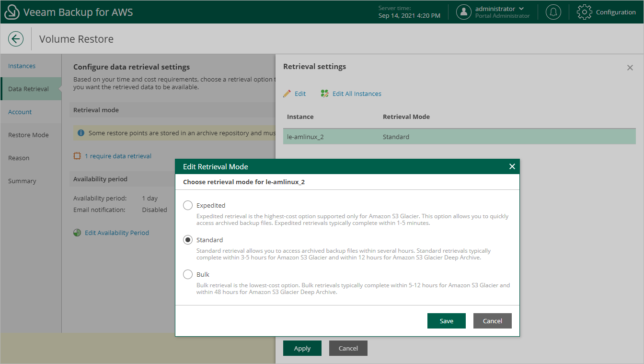Open Configuration gear icon

[585, 12]
